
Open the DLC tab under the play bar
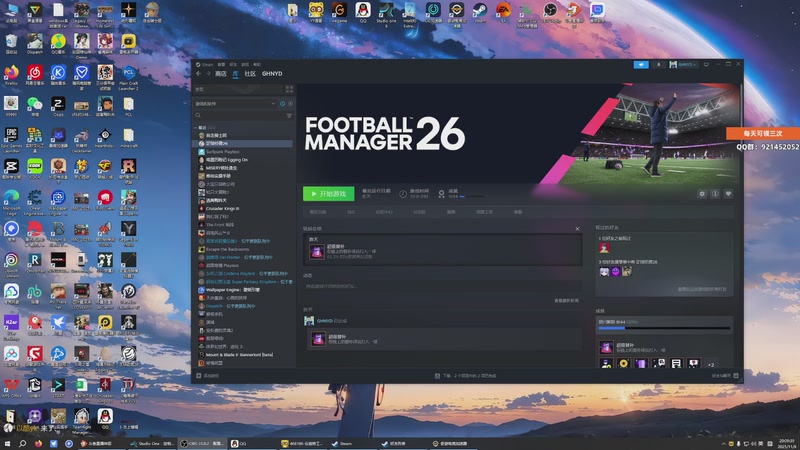point(351,212)
